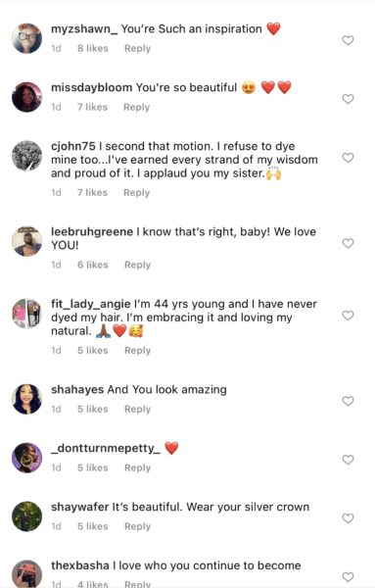Like cjohn75's comment using the heart
375x588 pixels.
coord(348,158)
